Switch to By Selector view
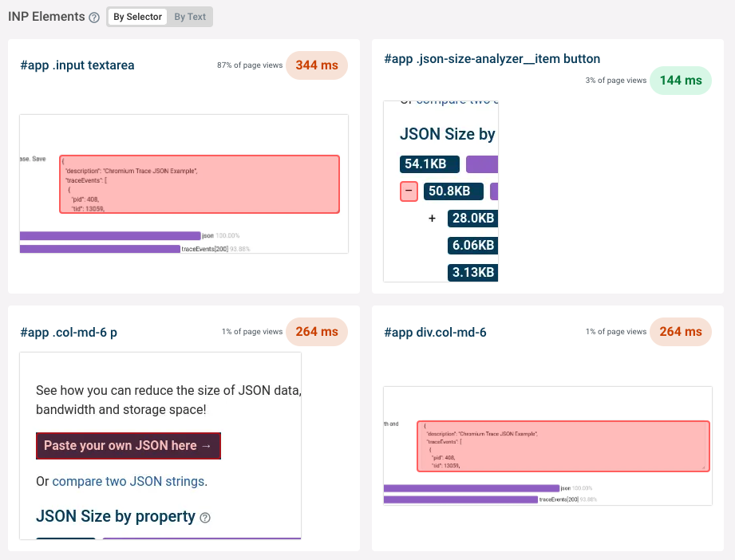 pyautogui.click(x=137, y=17)
